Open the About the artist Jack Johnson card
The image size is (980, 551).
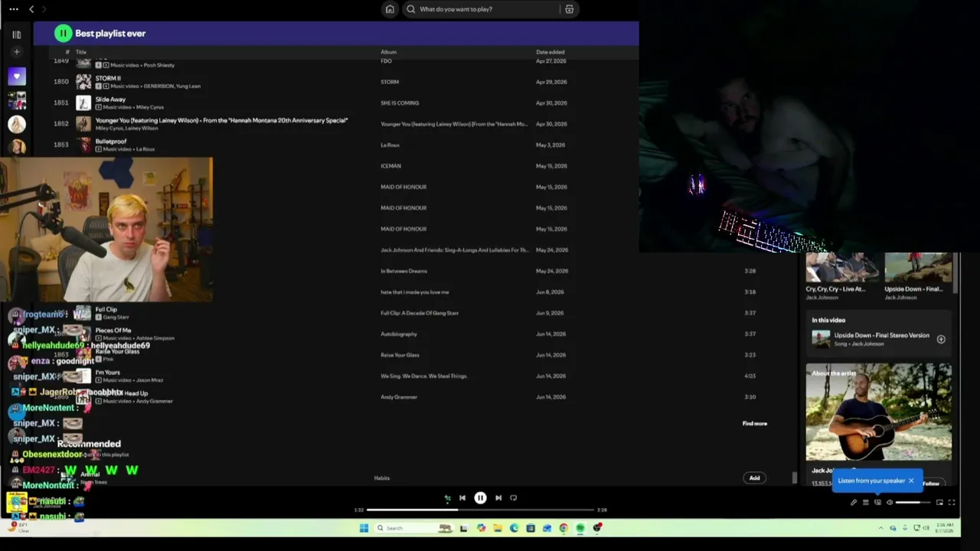(x=879, y=424)
